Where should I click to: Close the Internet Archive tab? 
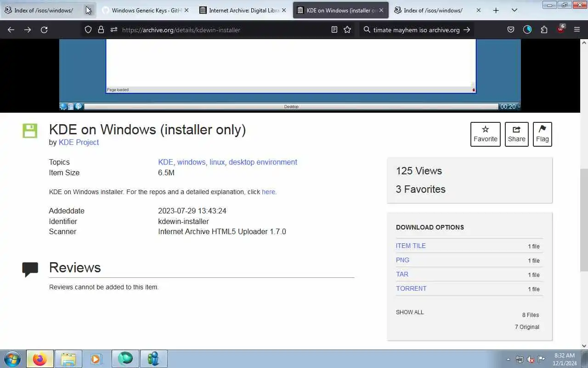(284, 10)
